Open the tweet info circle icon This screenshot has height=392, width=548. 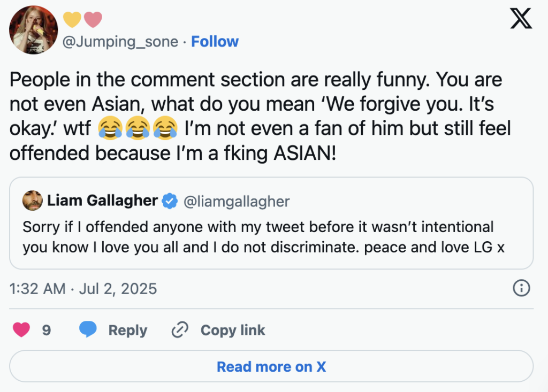[x=521, y=289]
